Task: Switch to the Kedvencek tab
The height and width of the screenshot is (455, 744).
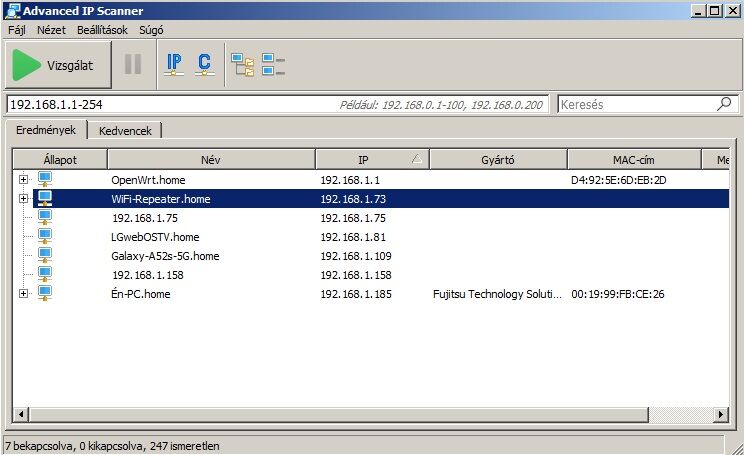Action: pos(125,131)
